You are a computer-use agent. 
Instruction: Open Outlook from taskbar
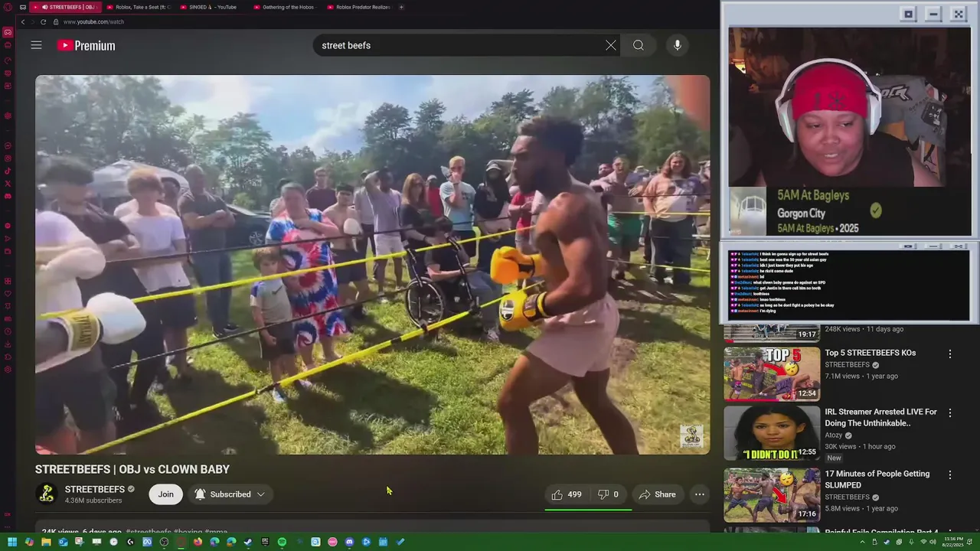[x=63, y=542]
